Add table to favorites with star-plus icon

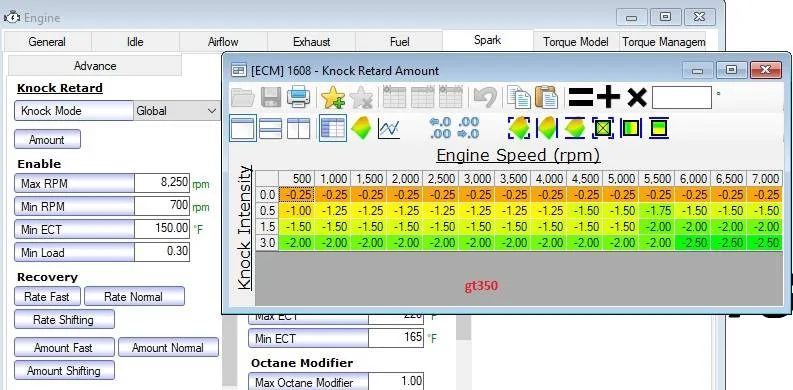tap(332, 97)
